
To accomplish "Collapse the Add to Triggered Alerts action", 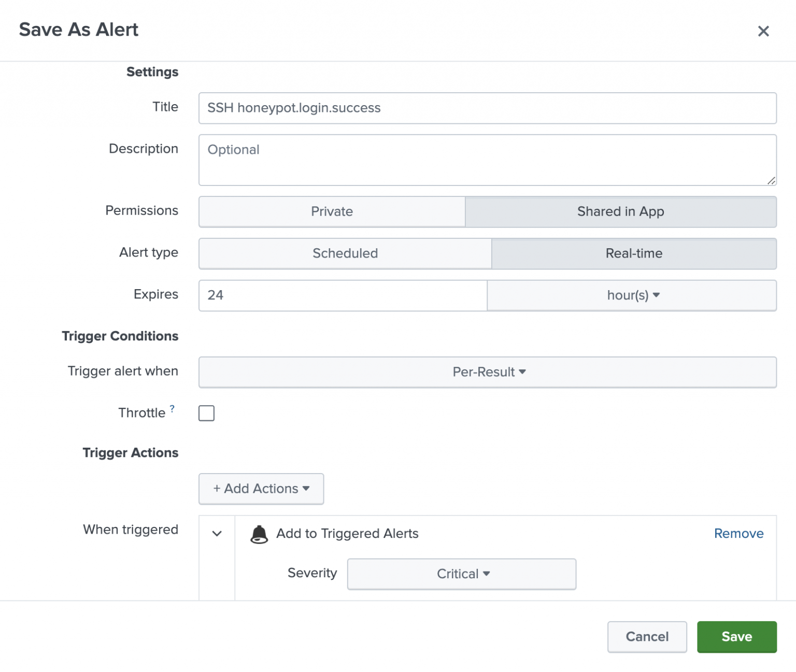I will 217,534.
